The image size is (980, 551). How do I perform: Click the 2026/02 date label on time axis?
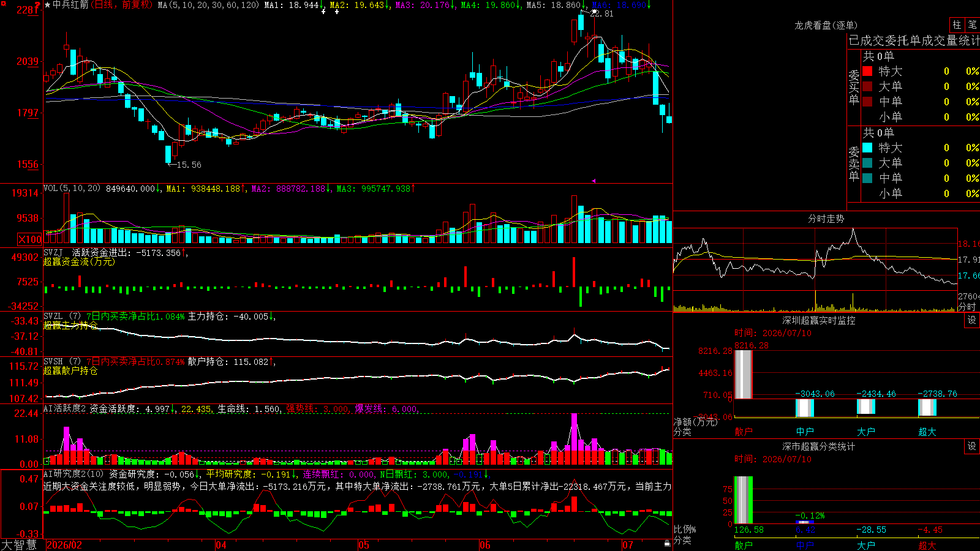[x=64, y=545]
